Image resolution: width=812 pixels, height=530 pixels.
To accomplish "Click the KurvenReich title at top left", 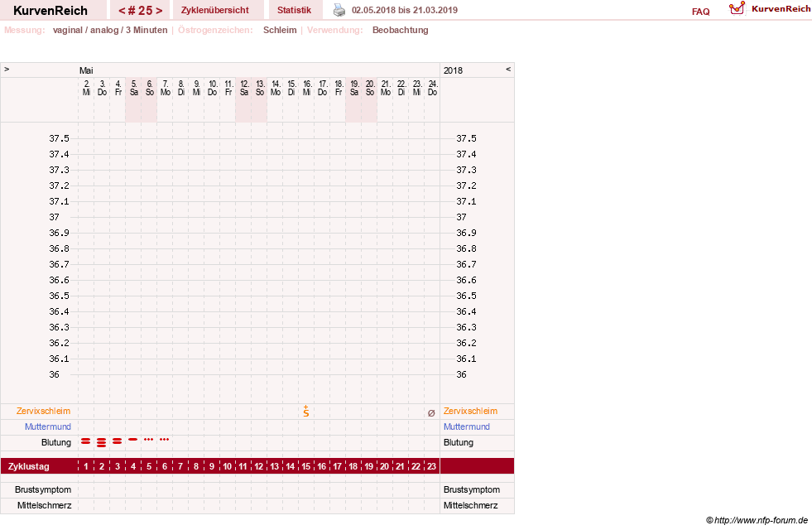I will (x=50, y=11).
